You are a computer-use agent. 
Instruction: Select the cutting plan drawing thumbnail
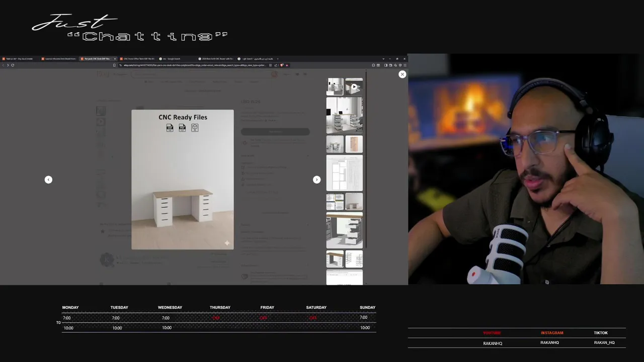point(345,173)
